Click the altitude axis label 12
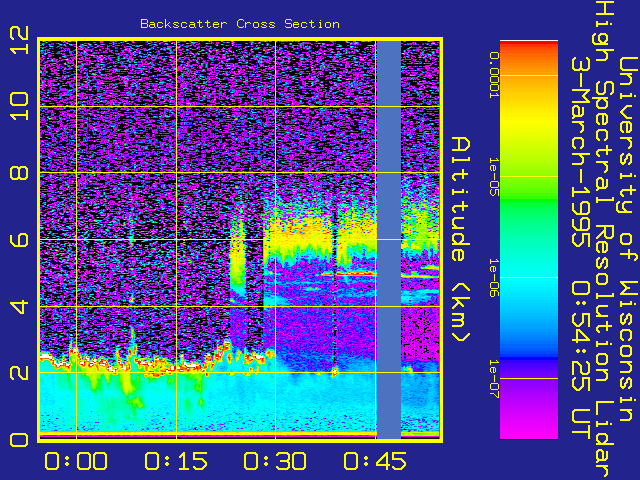640x480 pixels. point(20,40)
